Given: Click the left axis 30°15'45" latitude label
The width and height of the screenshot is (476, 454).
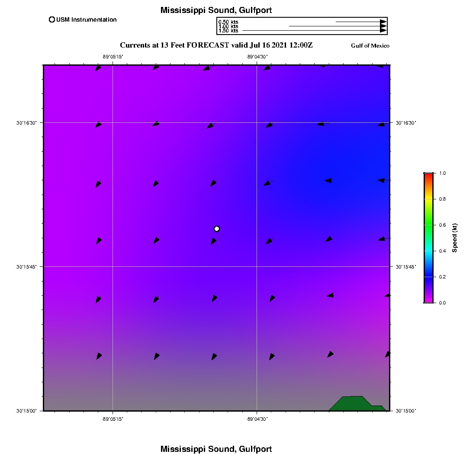Looking at the screenshot, I should pyautogui.click(x=26, y=267).
